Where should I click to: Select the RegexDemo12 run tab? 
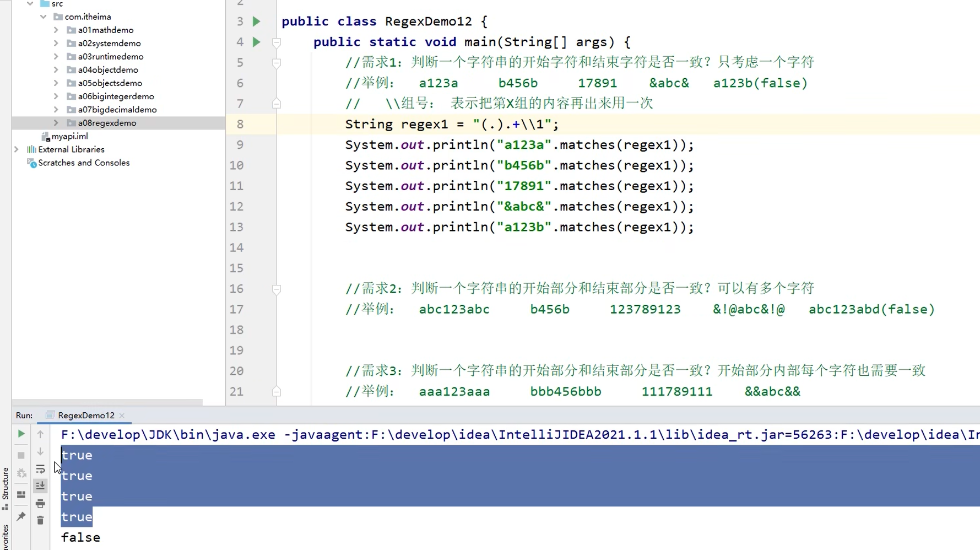tap(85, 415)
